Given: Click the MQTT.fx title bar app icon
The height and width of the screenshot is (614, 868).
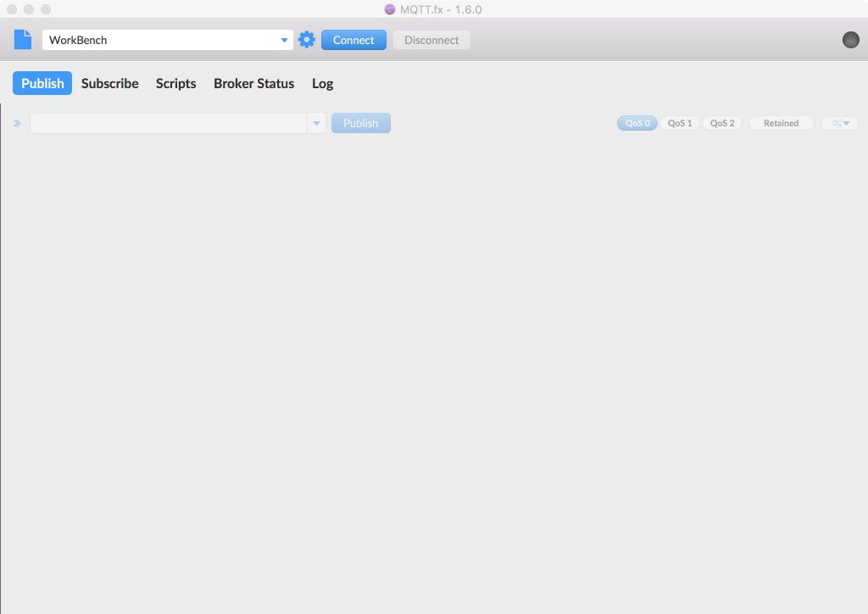Looking at the screenshot, I should point(390,9).
